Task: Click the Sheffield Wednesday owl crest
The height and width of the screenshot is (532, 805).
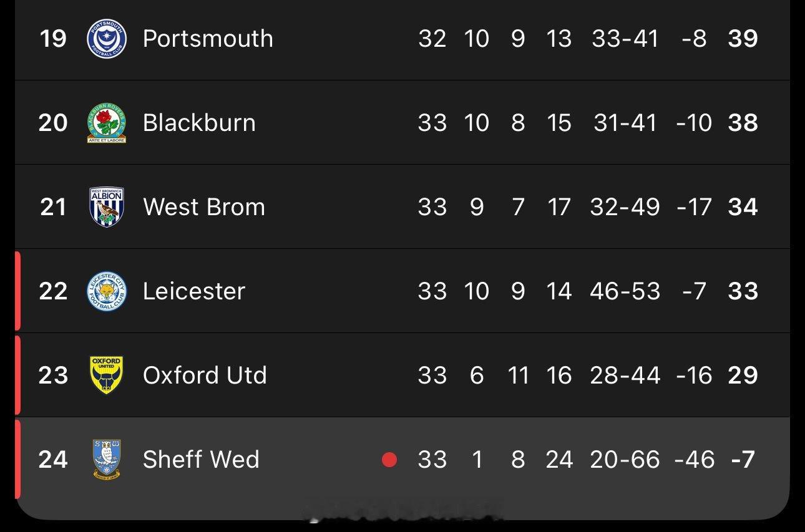Action: click(107, 460)
